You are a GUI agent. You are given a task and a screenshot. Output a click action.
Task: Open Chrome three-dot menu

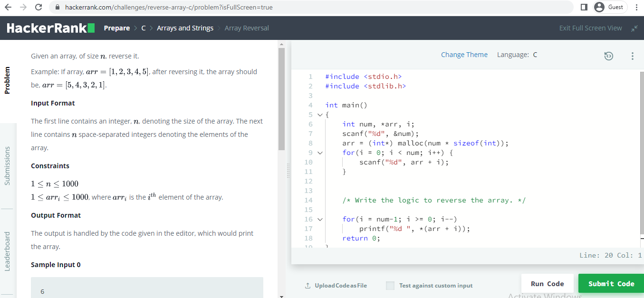(x=636, y=7)
